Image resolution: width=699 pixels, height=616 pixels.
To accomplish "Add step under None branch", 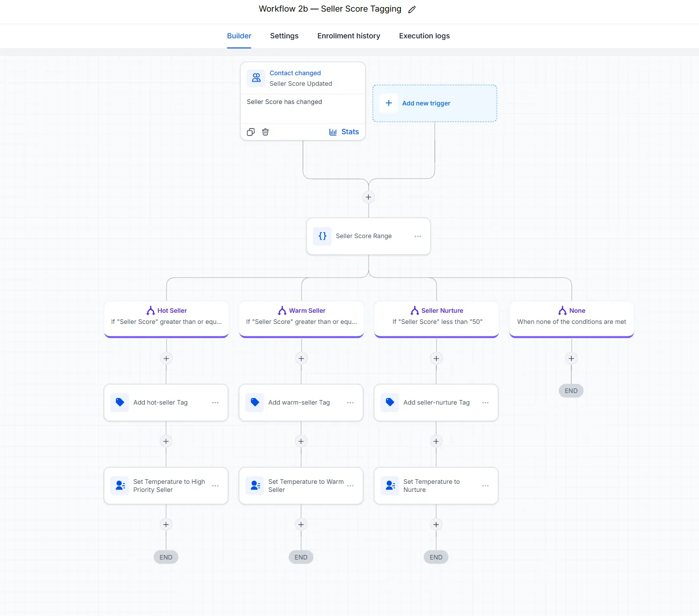I will pyautogui.click(x=571, y=359).
